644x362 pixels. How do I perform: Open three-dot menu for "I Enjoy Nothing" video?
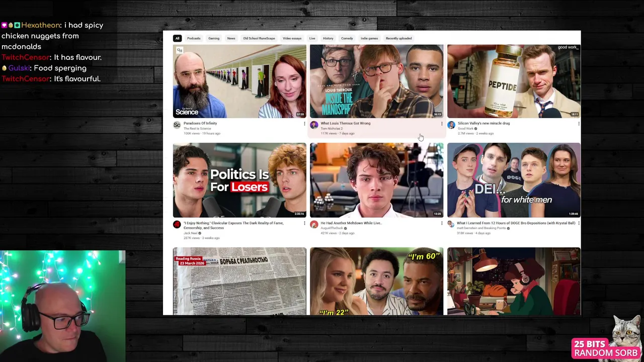click(304, 223)
